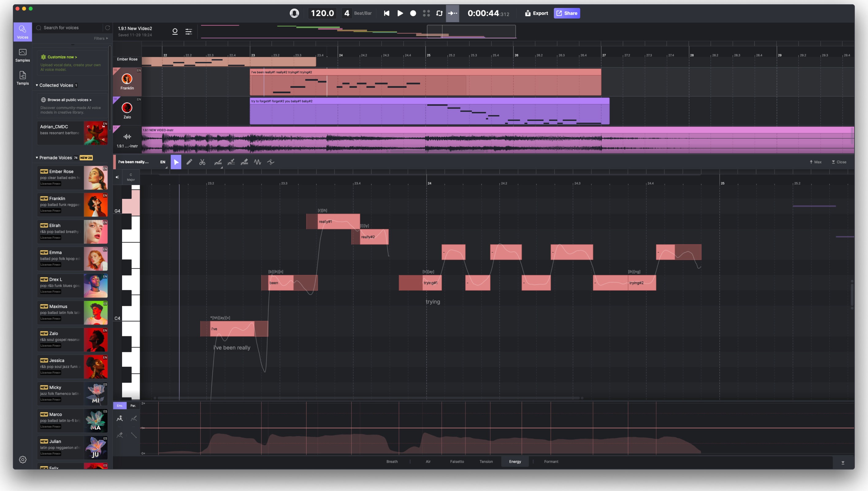This screenshot has width=868, height=491.
Task: Select the scissors note-splitting tool
Action: [202, 162]
